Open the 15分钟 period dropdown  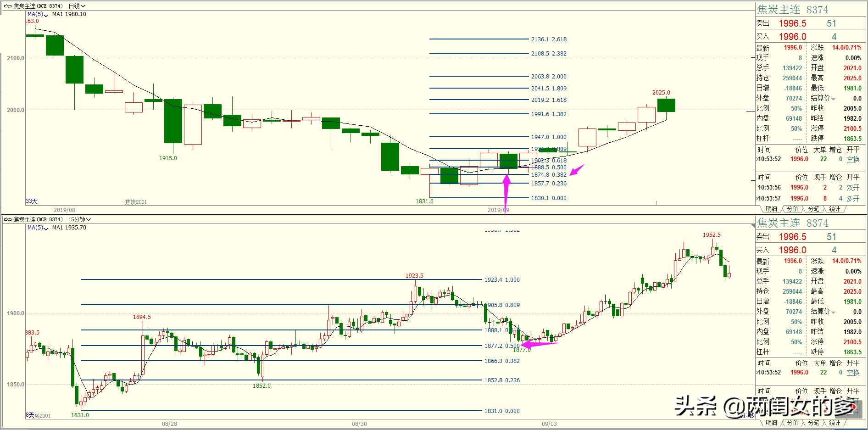pyautogui.click(x=79, y=219)
